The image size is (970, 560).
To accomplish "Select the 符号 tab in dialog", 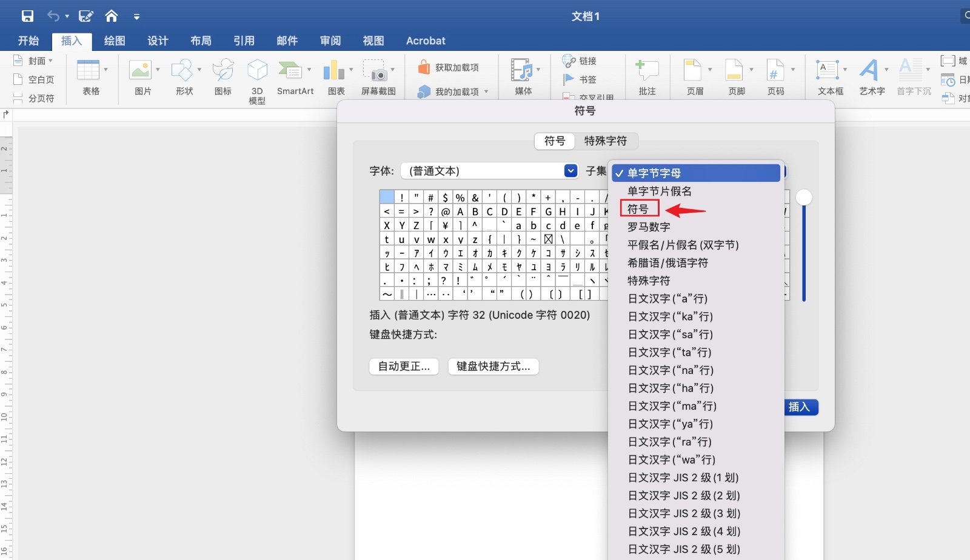I will 555,141.
